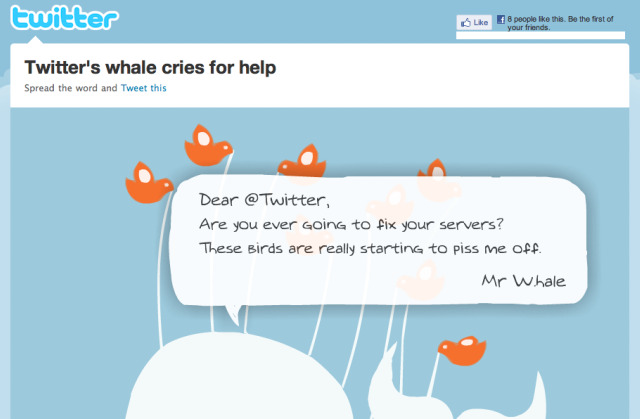This screenshot has width=640, height=419.
Task: Click the Facebook logo icon
Action: (500, 19)
